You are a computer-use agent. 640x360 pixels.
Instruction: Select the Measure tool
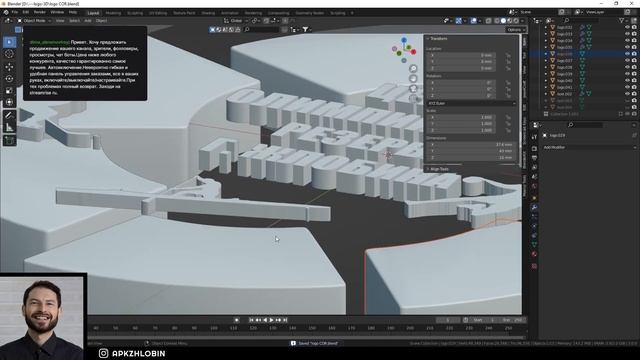[9, 128]
